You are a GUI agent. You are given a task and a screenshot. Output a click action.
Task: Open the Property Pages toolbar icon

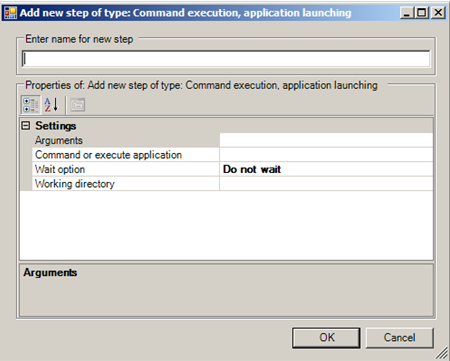click(78, 105)
